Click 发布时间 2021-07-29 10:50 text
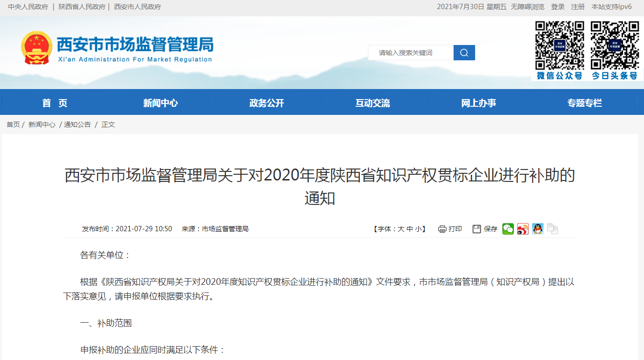Image resolution: width=644 pixels, height=360 pixels. coord(127,229)
